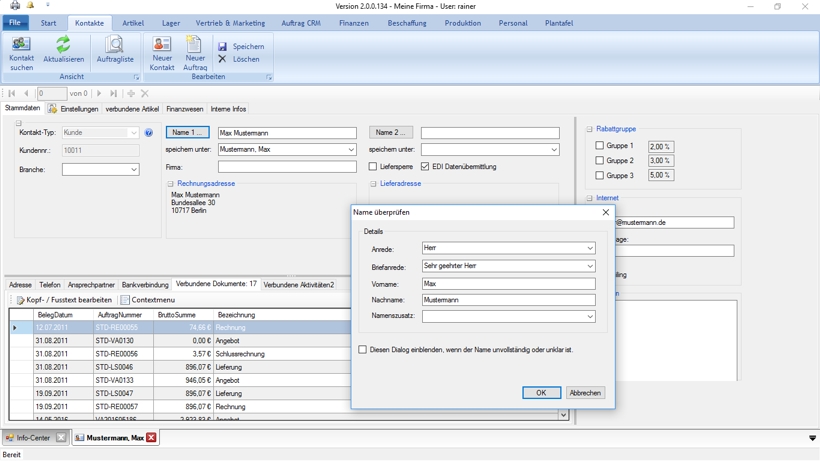The width and height of the screenshot is (820, 461).
Task: Open Kontakt suchen in the ribbon
Action: [x=21, y=53]
